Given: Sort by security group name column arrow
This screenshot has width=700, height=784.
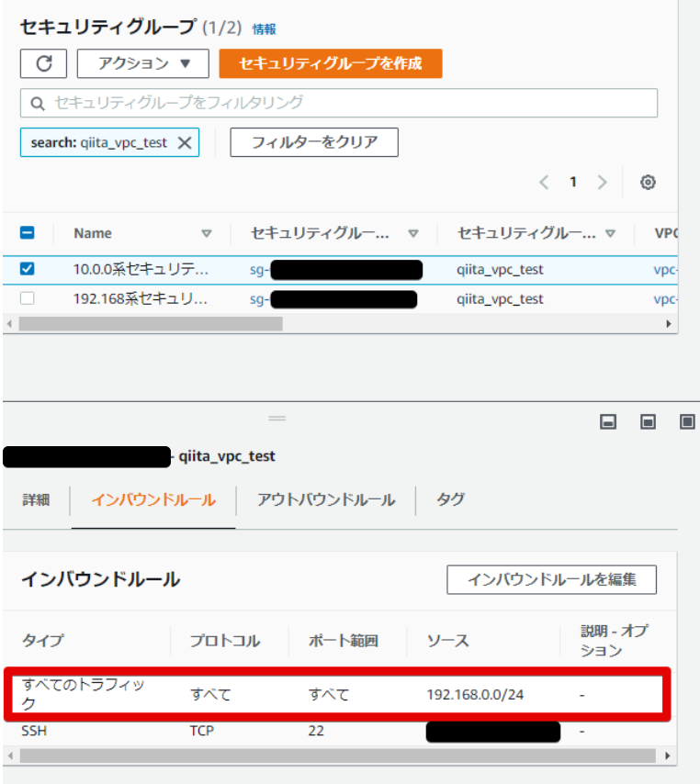Looking at the screenshot, I should pos(610,233).
